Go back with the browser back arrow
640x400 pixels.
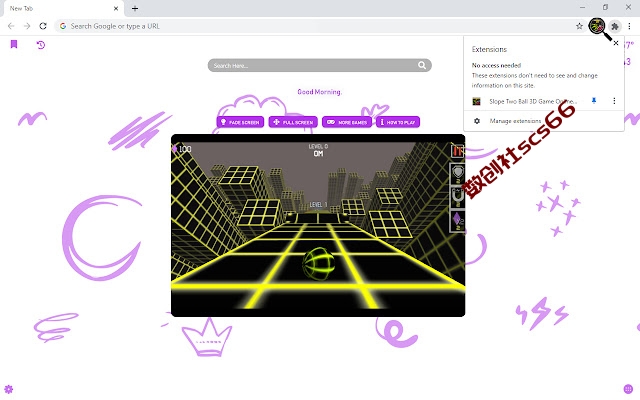[x=11, y=26]
